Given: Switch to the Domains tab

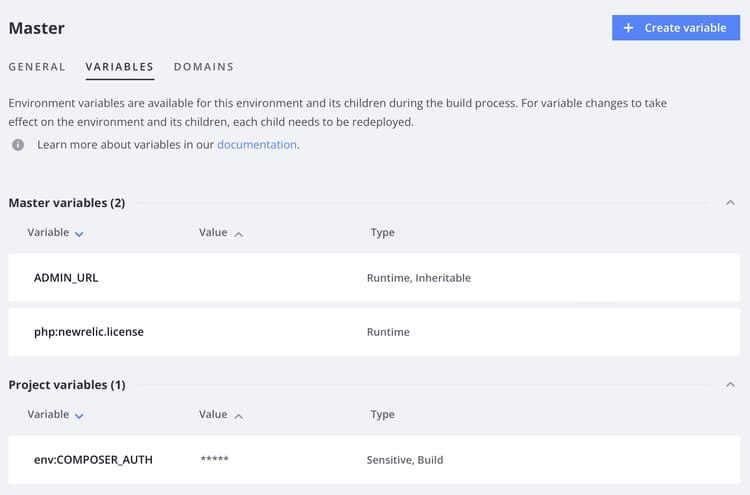Looking at the screenshot, I should click(203, 67).
